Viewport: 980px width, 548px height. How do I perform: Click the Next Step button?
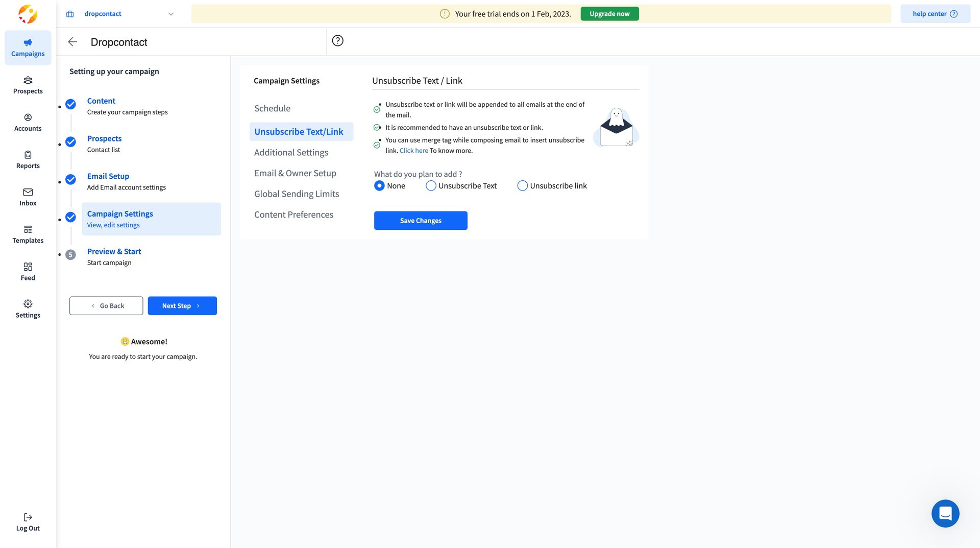[x=182, y=306]
